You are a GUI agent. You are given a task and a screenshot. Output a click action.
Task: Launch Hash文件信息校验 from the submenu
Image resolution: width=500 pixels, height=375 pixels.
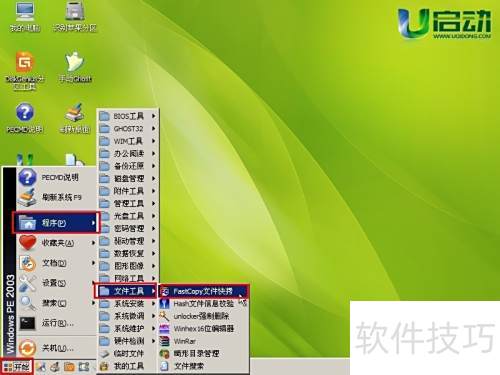(x=203, y=304)
